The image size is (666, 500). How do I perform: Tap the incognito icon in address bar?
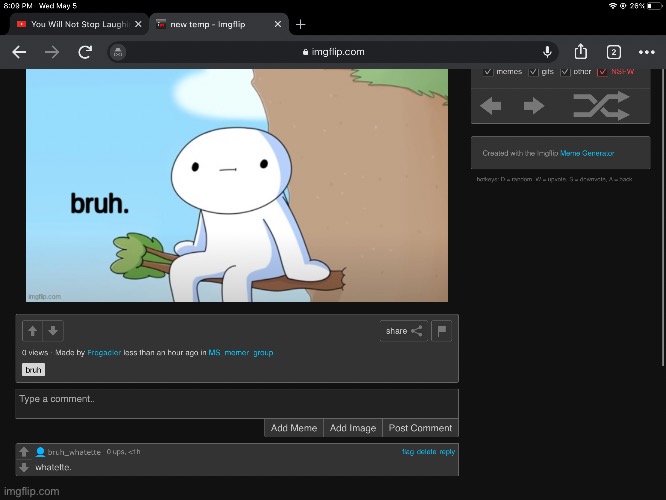point(118,52)
